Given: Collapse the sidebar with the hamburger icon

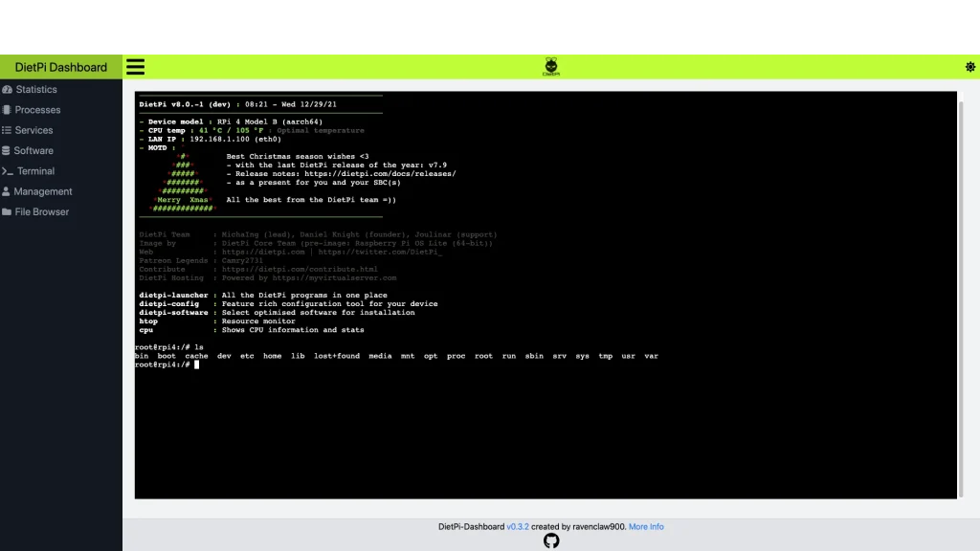Looking at the screenshot, I should tap(135, 66).
